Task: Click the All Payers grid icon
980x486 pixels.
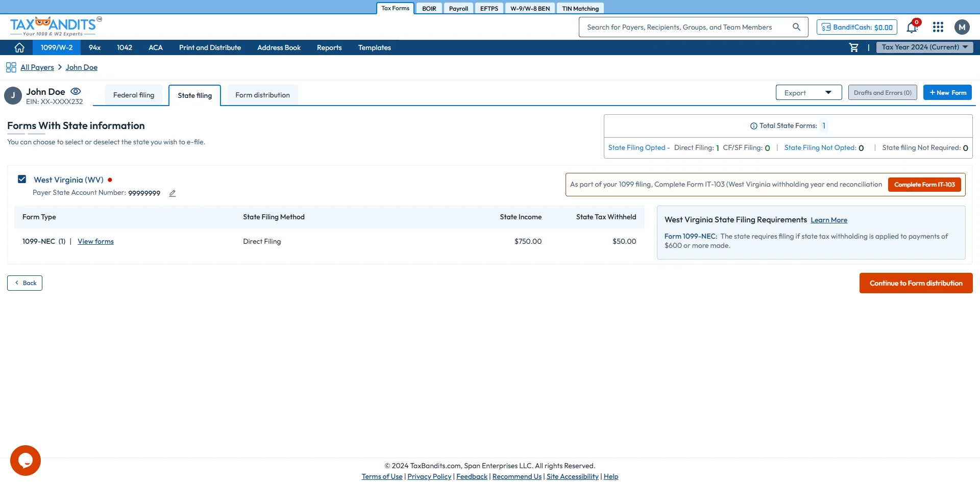Action: coord(11,67)
